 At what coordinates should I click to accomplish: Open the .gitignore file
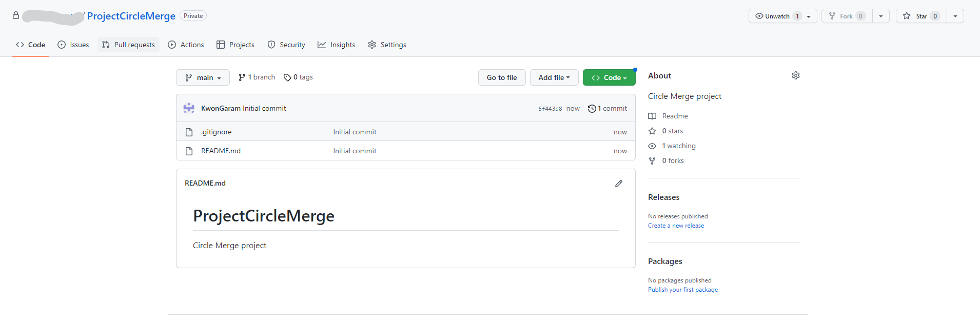(217, 132)
